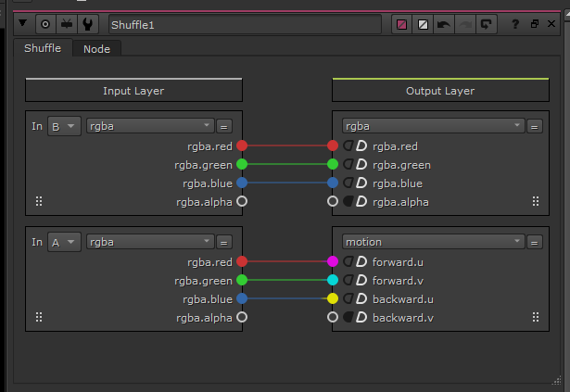The image size is (570, 392).
Task: Switch to the Node tab
Action: pos(96,49)
